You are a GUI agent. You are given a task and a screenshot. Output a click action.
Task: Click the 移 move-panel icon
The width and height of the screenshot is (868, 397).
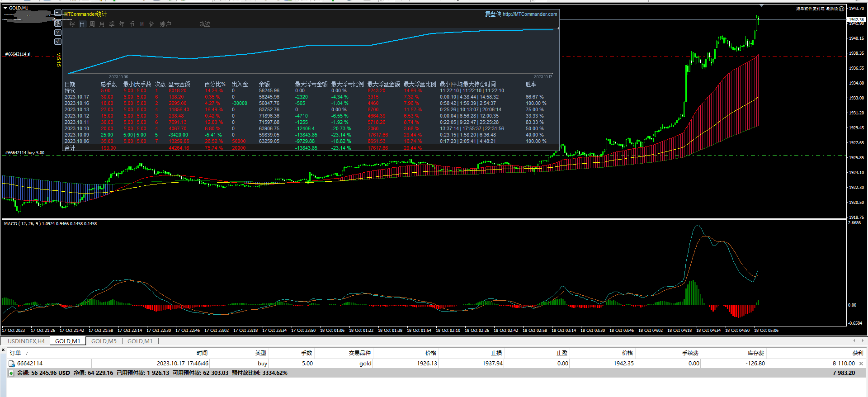pyautogui.click(x=58, y=23)
